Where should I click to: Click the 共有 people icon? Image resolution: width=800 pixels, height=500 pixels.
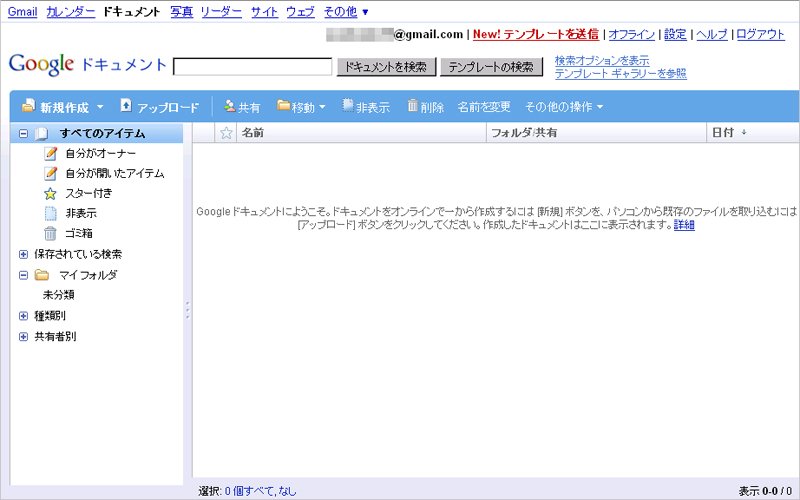tap(230, 106)
